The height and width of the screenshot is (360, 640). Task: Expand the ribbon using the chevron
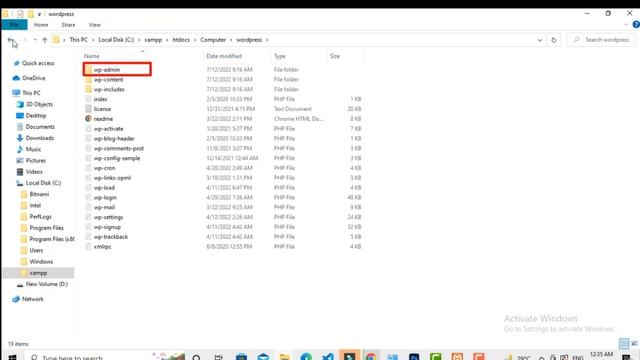coord(626,24)
